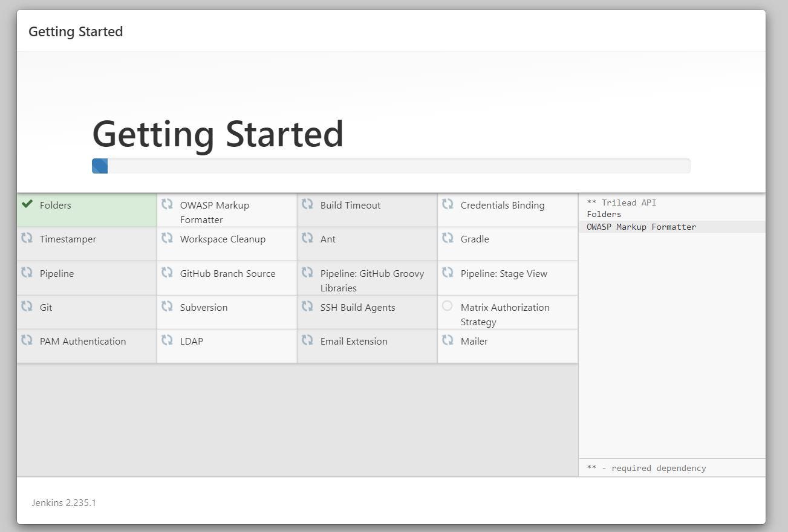This screenshot has height=532, width=788.
Task: Click the spinner icon beside Credentials Binding
Action: tap(448, 204)
